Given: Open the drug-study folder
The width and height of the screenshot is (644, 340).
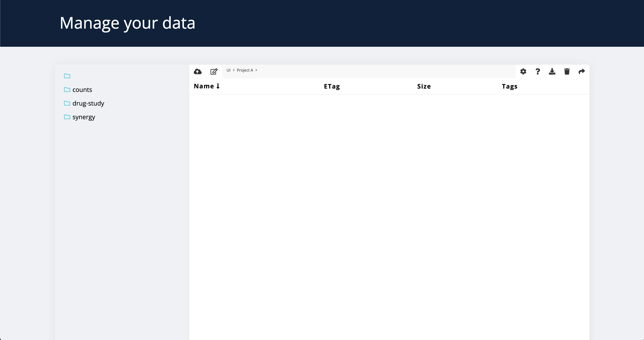Looking at the screenshot, I should tap(88, 103).
